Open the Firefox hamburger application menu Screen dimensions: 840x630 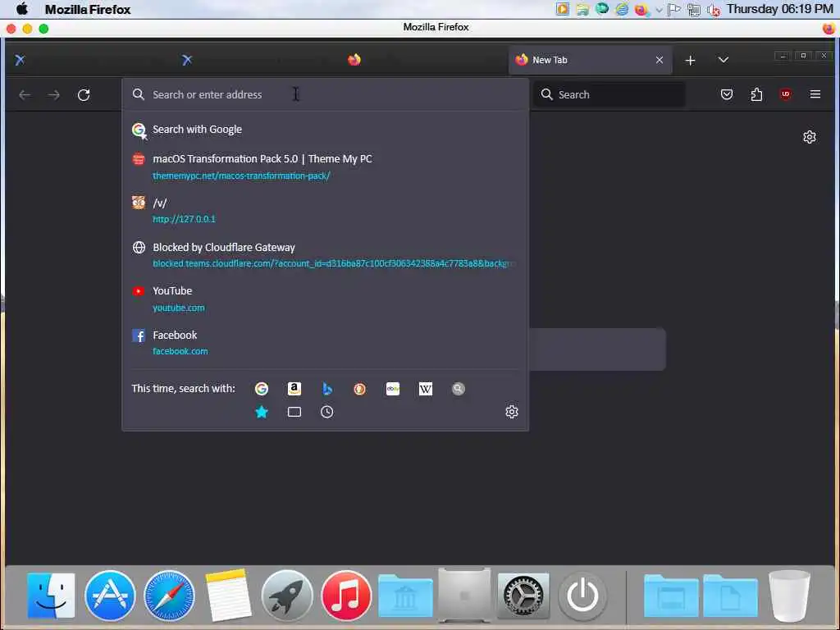[x=815, y=94]
